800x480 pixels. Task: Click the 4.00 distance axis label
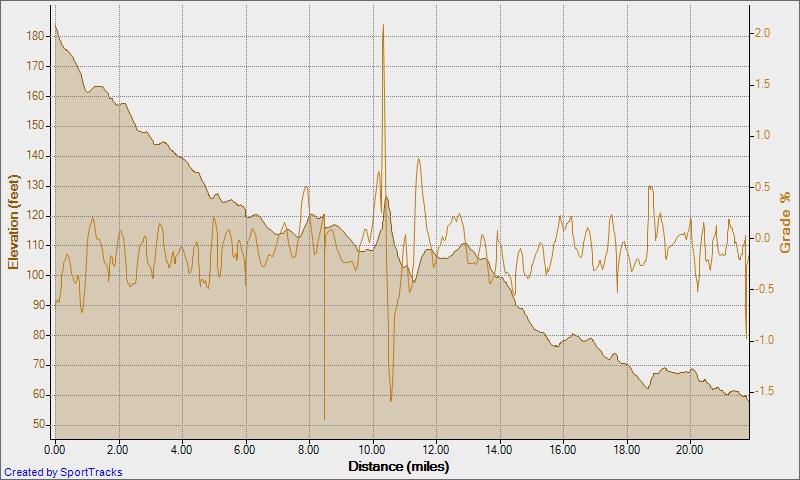pos(182,450)
